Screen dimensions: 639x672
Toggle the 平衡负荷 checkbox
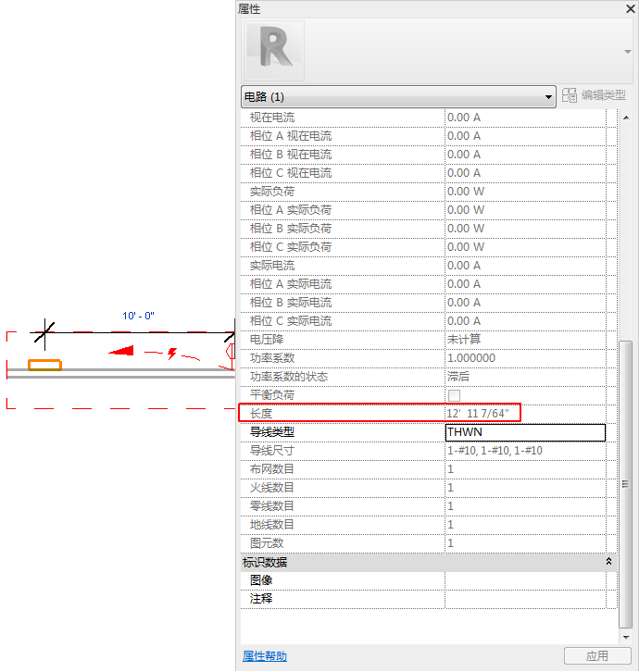(x=454, y=395)
